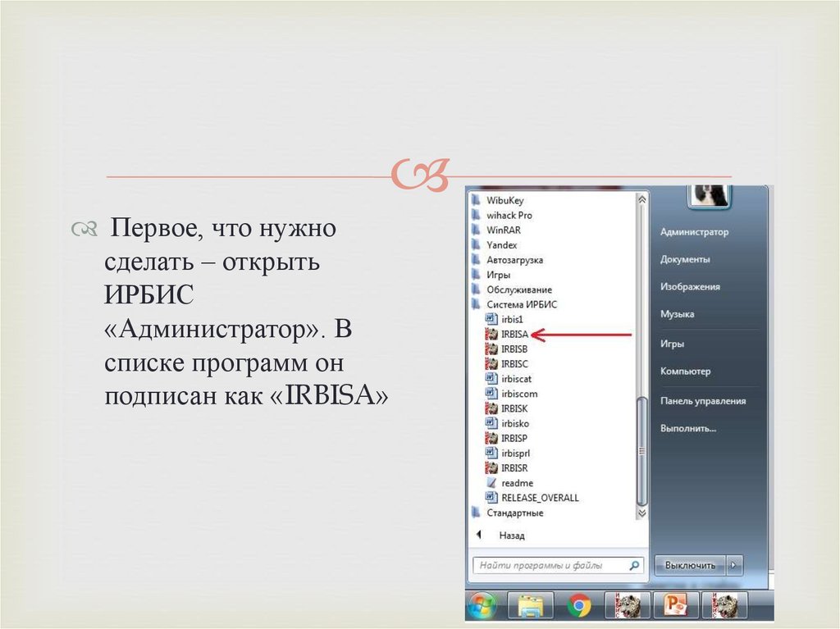Click the scrollbar up arrow
The height and width of the screenshot is (629, 840).
641,200
